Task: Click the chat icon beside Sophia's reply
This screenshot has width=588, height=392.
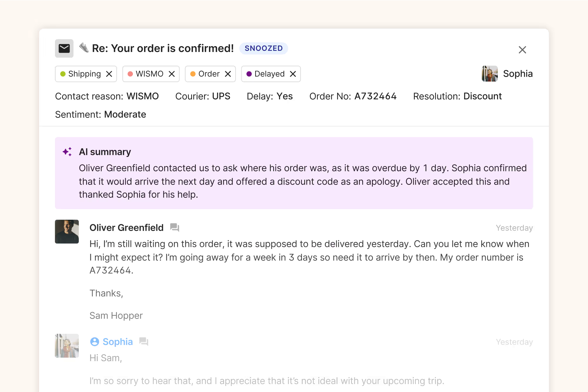Action: (144, 341)
